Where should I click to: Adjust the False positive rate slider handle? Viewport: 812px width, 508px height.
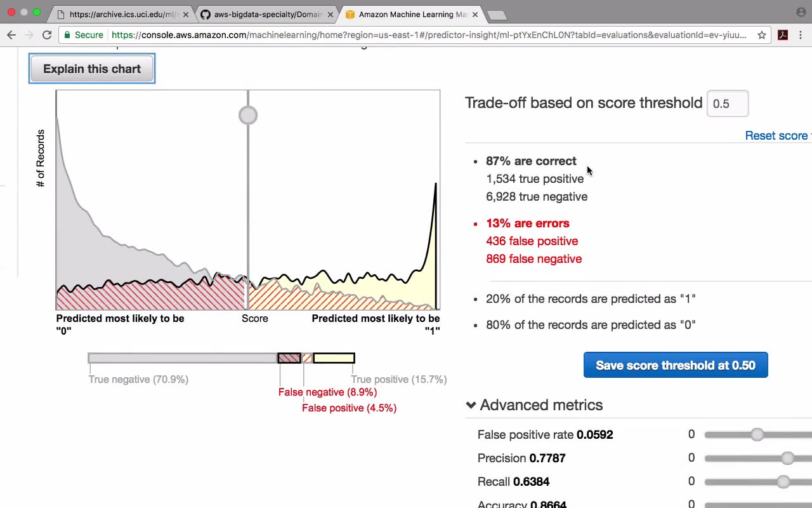pos(757,434)
